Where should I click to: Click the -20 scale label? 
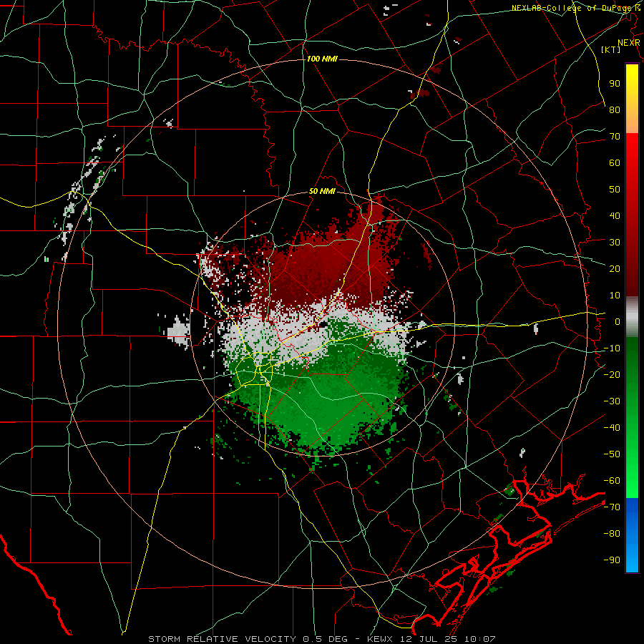coord(612,374)
